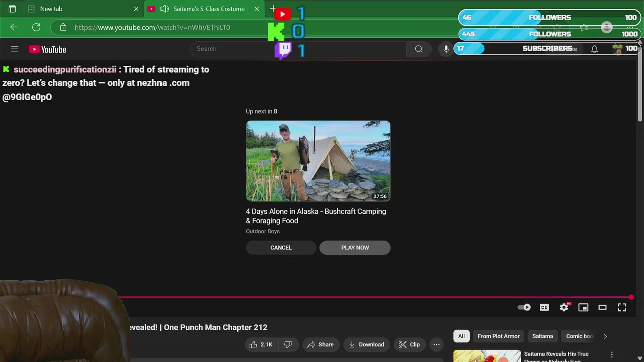Click the Download button
This screenshot has width=644, height=362.
tap(366, 344)
